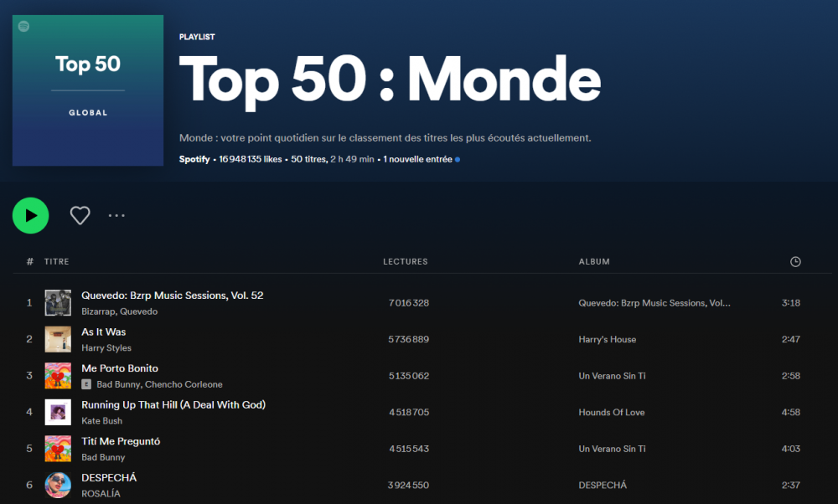Click the play count 5 135 062

tap(409, 376)
